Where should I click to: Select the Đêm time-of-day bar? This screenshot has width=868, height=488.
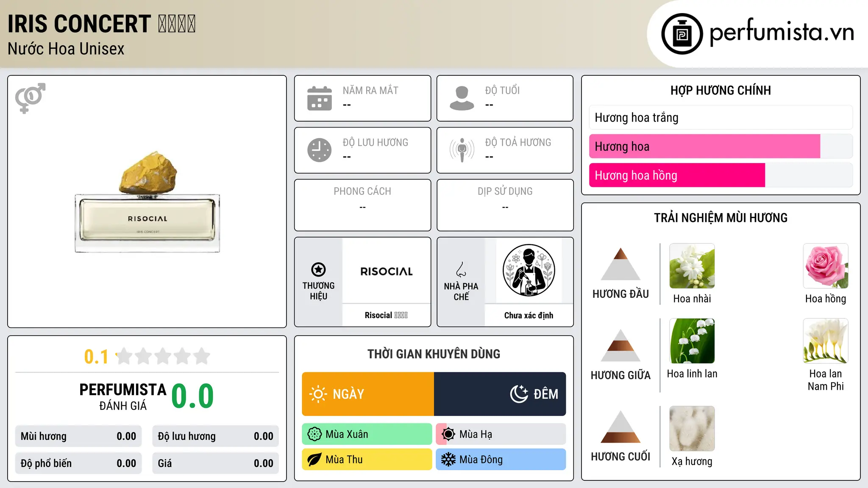500,394
